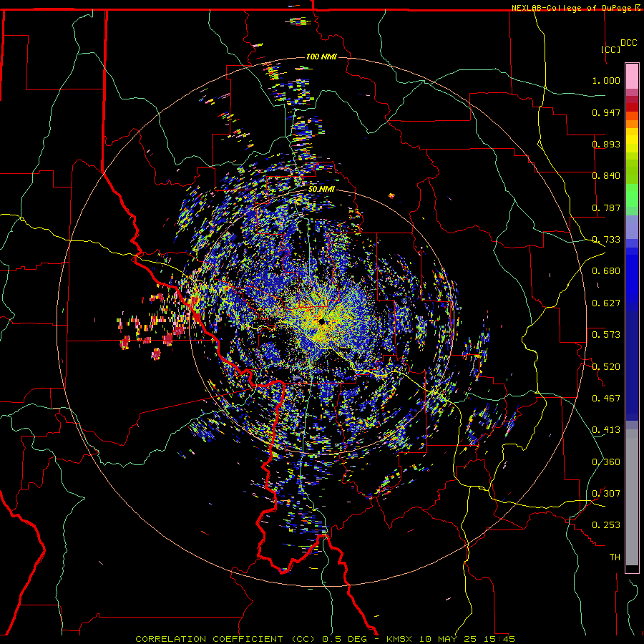The height and width of the screenshot is (644, 644).
Task: Click the [CC] legend unit label
Action: pos(610,49)
